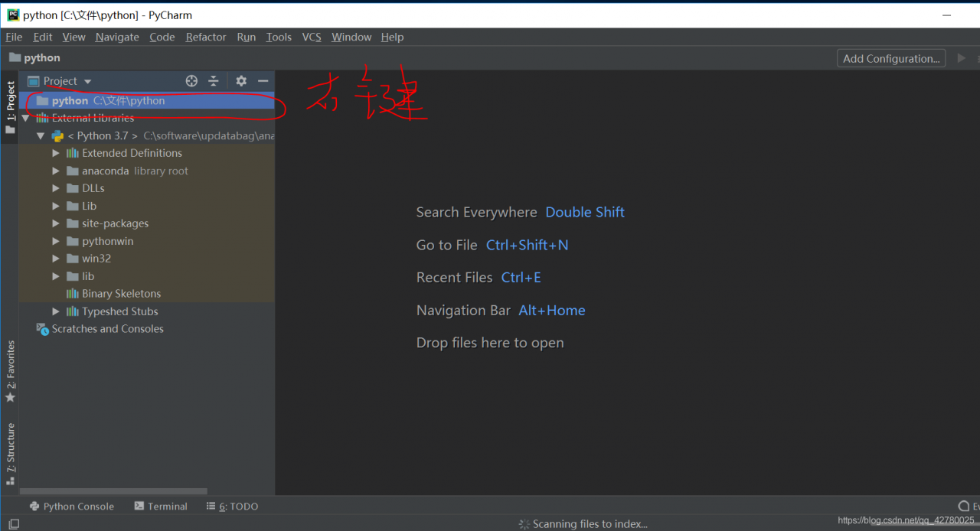Click the win32 folder icon
The height and width of the screenshot is (531, 980).
(x=73, y=259)
